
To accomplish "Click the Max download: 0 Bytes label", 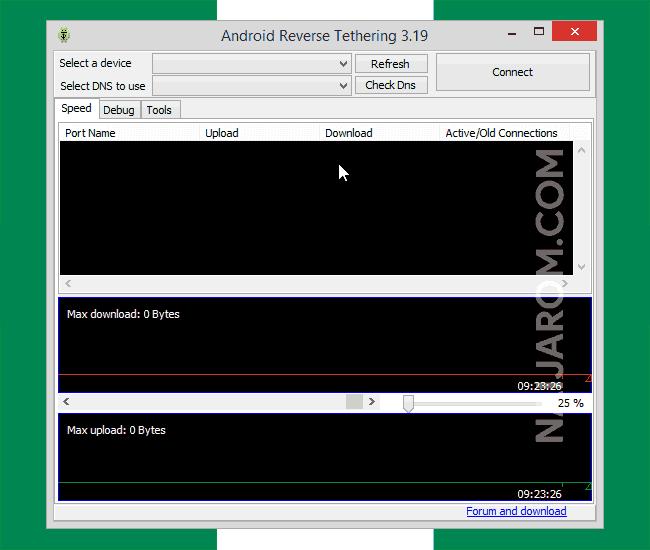I will (123, 314).
